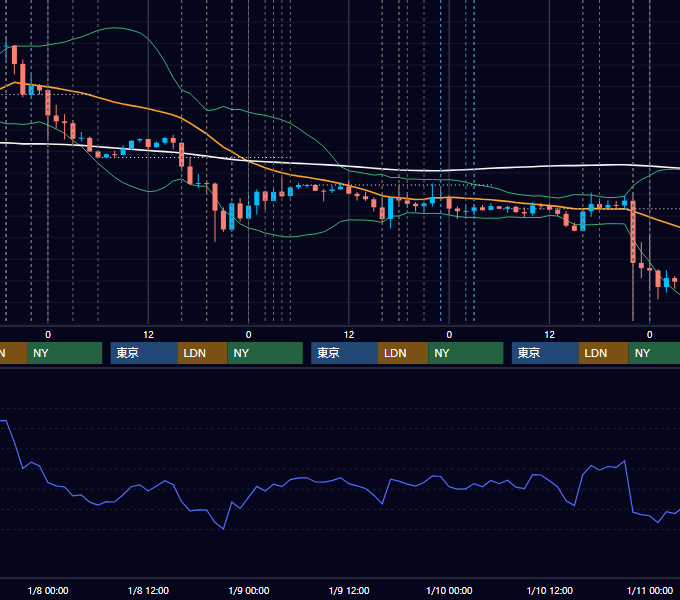Select the NY session block above 1/11 00:00
The height and width of the screenshot is (600, 680).
coord(654,353)
